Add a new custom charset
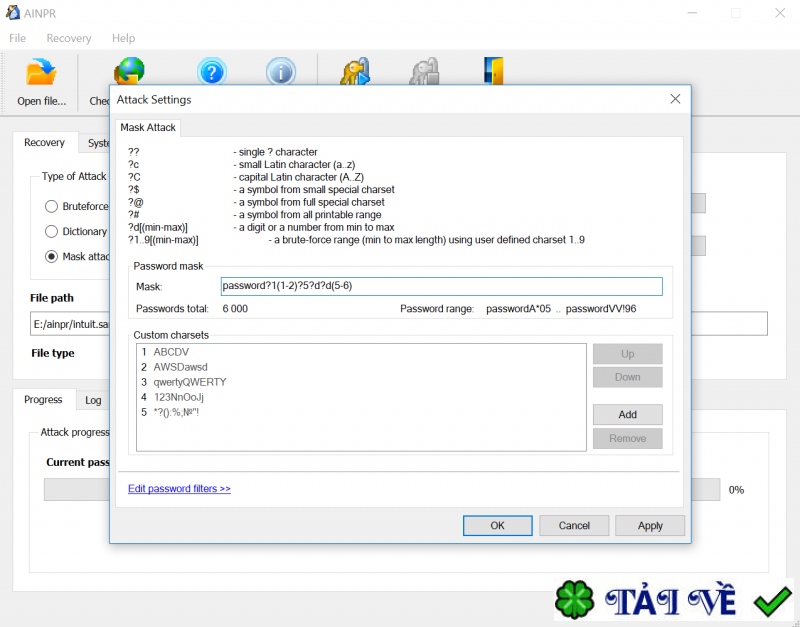The image size is (800, 627). click(627, 414)
